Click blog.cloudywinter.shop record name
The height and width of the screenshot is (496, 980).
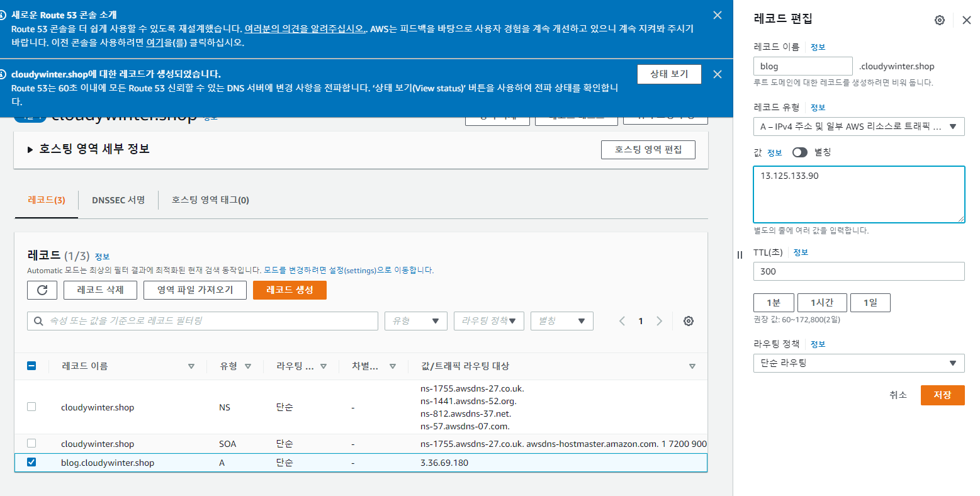click(108, 463)
